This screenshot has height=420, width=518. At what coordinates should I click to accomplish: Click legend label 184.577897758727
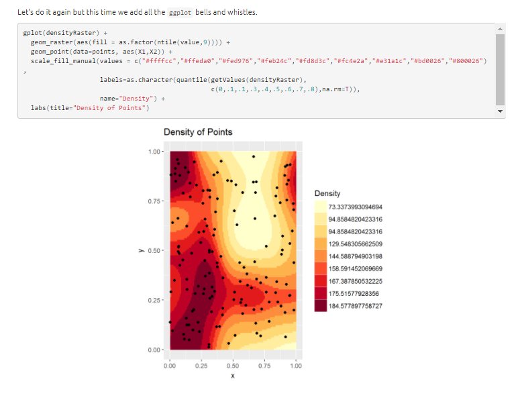coord(355,306)
